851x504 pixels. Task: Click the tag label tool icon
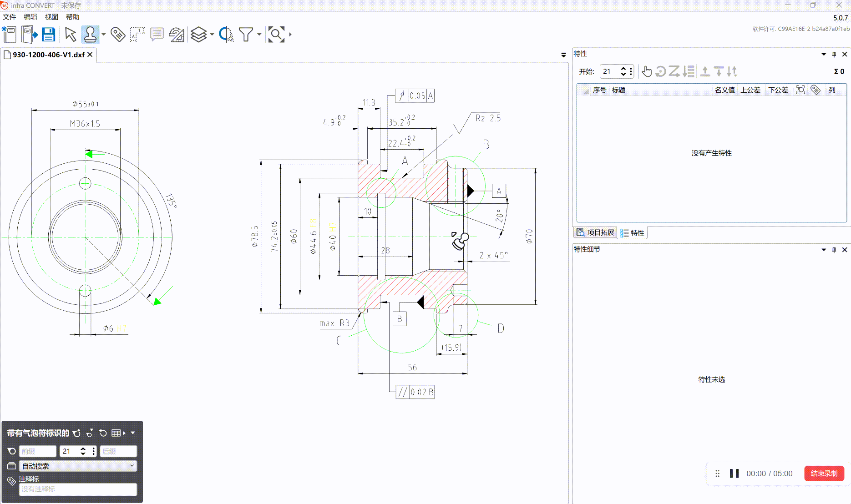118,35
